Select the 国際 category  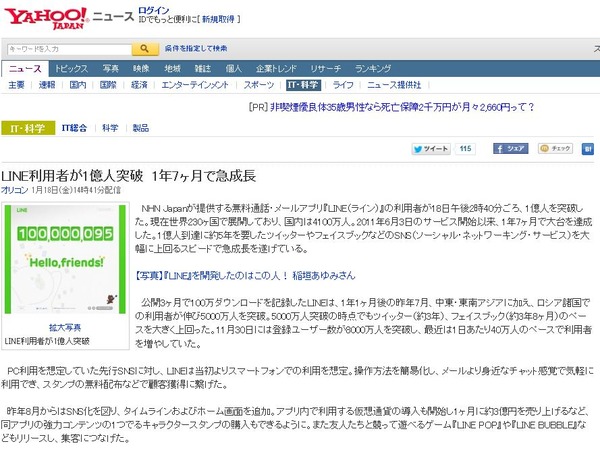108,85
